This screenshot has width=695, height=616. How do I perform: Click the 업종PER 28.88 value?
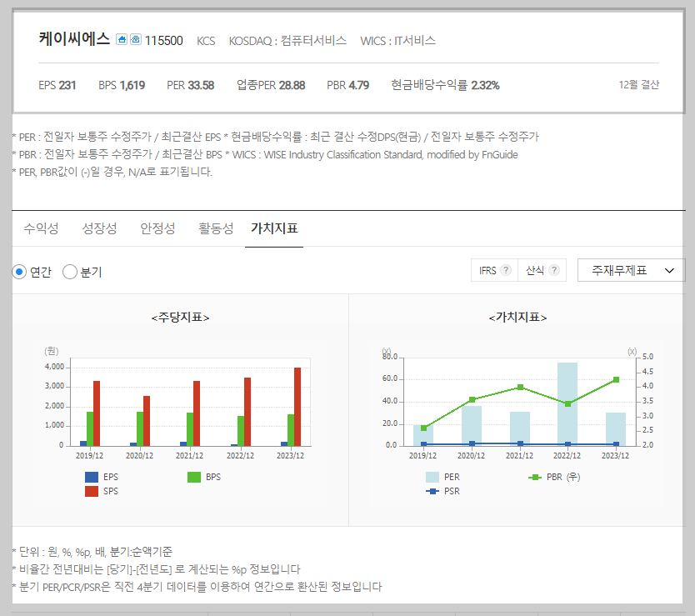coord(271,85)
